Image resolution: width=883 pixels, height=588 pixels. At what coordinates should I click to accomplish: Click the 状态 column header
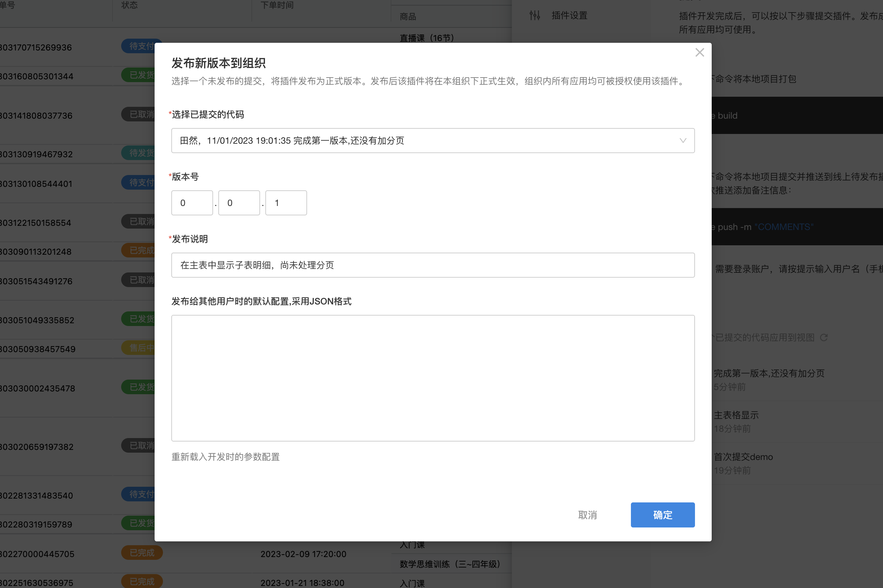[x=130, y=5]
